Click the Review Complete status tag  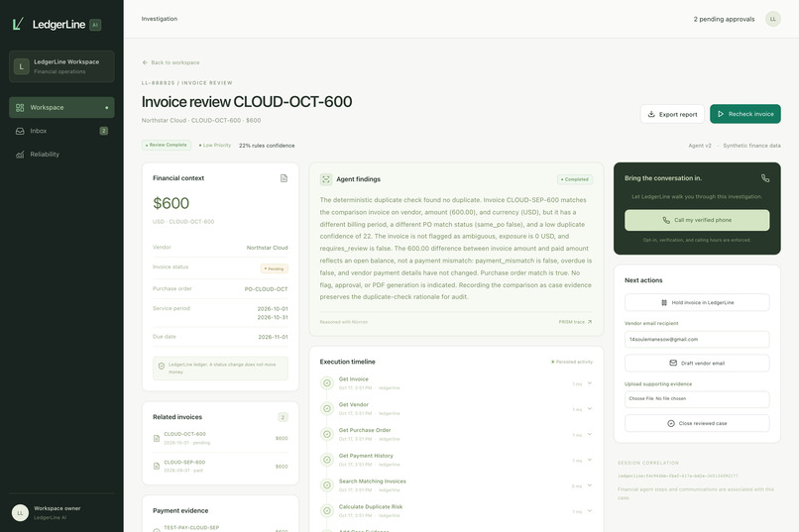pyautogui.click(x=167, y=145)
